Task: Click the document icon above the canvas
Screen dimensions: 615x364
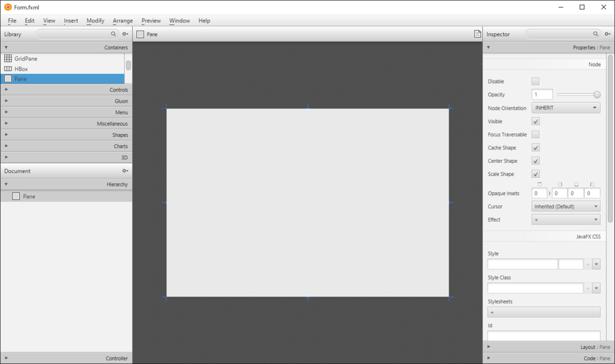Action: (x=477, y=34)
